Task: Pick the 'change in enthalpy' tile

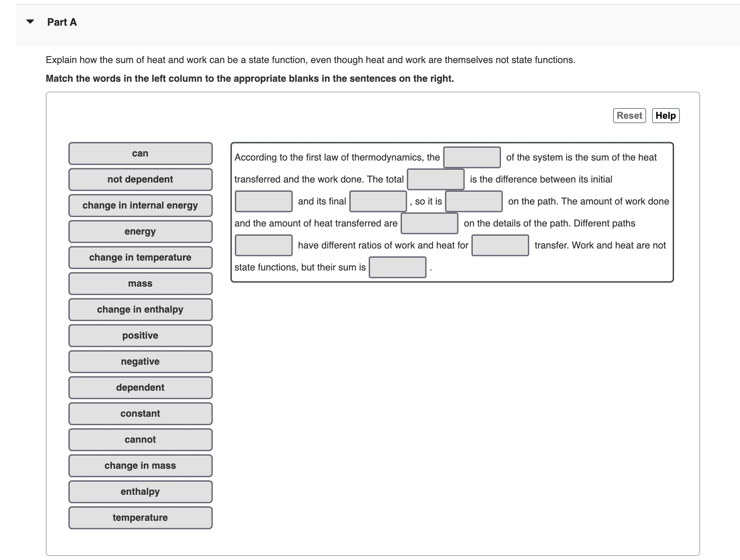Action: (x=140, y=309)
